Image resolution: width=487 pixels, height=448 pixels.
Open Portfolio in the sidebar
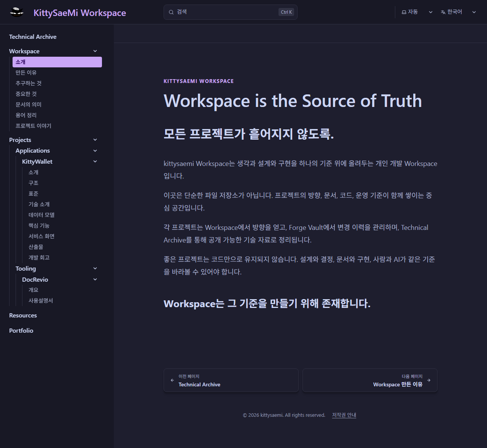coord(21,331)
